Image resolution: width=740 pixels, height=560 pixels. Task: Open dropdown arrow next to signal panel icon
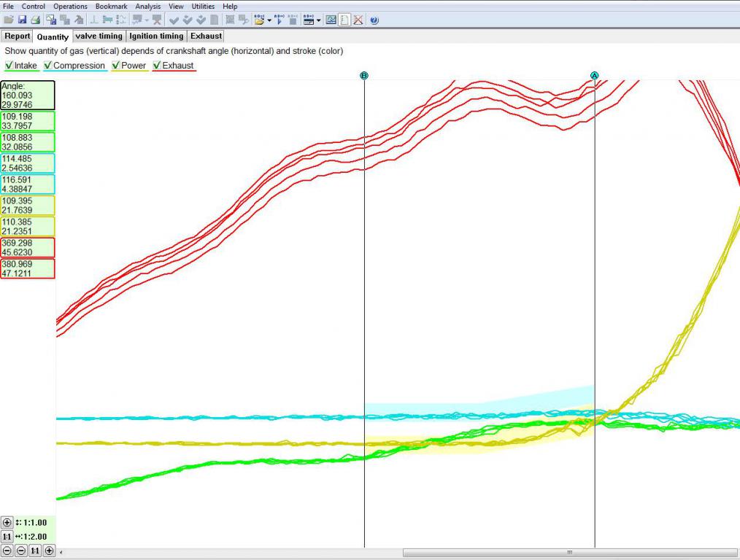pos(319,20)
